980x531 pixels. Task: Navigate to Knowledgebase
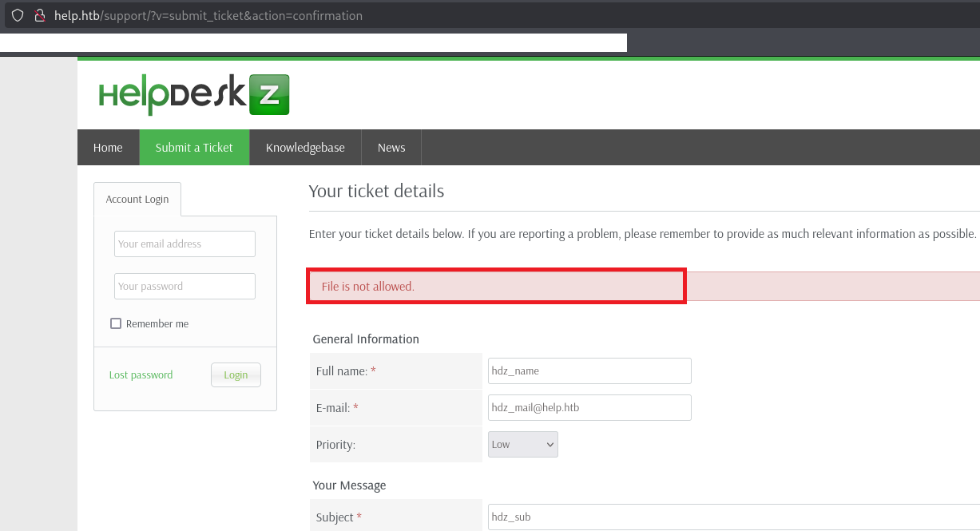(305, 148)
